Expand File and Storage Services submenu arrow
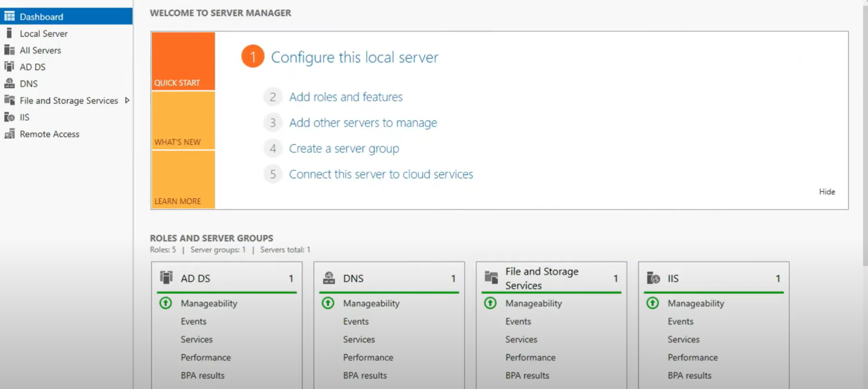Screen dimensions: 868x389 (127, 100)
